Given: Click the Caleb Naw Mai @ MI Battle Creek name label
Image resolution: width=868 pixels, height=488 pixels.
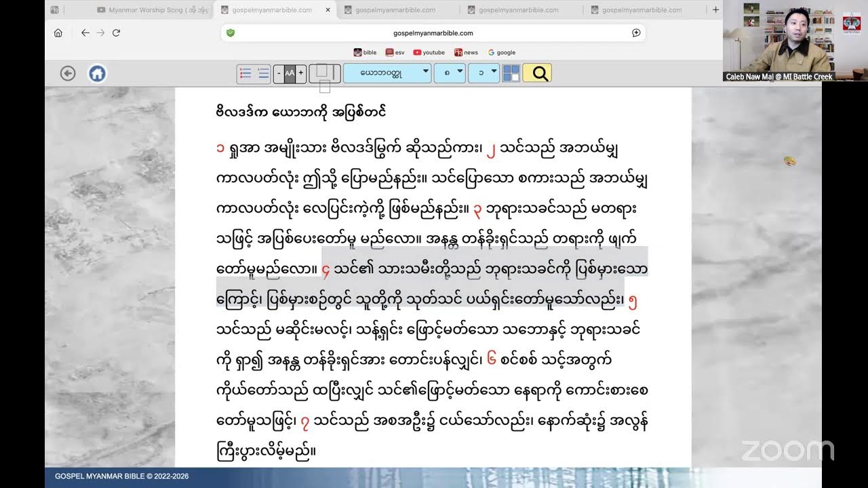Looking at the screenshot, I should (x=779, y=77).
